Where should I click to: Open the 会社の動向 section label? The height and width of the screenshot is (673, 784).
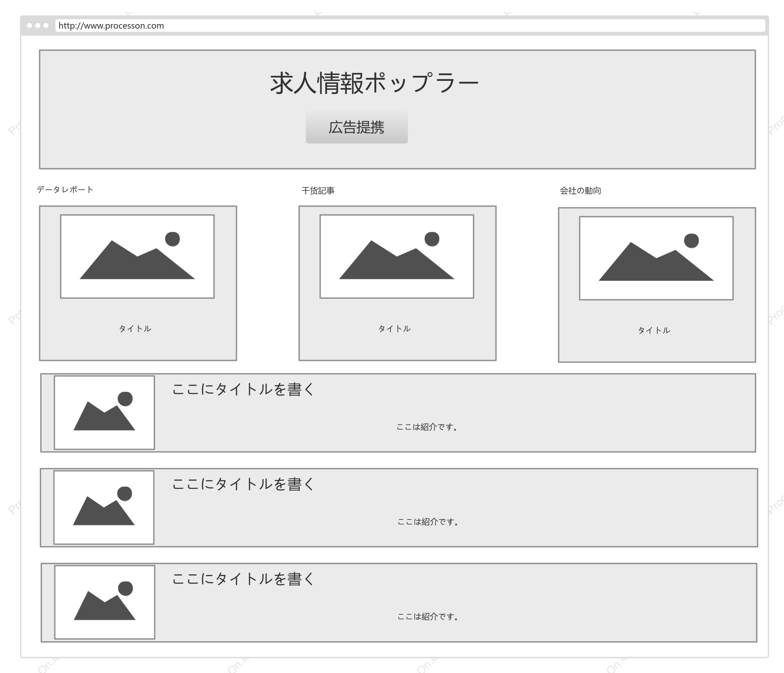tap(581, 190)
